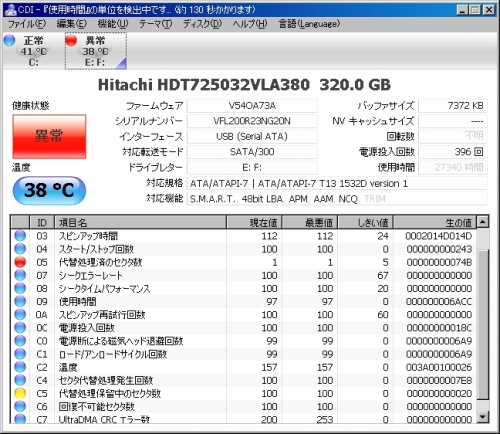500x434 pixels.
Task: Click raw value 003A00100026 in 温度 row
Action: coord(439,367)
